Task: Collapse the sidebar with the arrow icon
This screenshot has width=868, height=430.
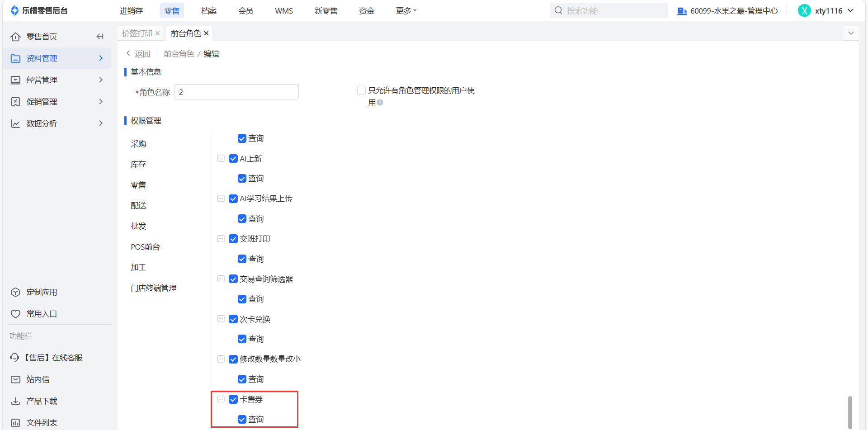Action: (100, 37)
